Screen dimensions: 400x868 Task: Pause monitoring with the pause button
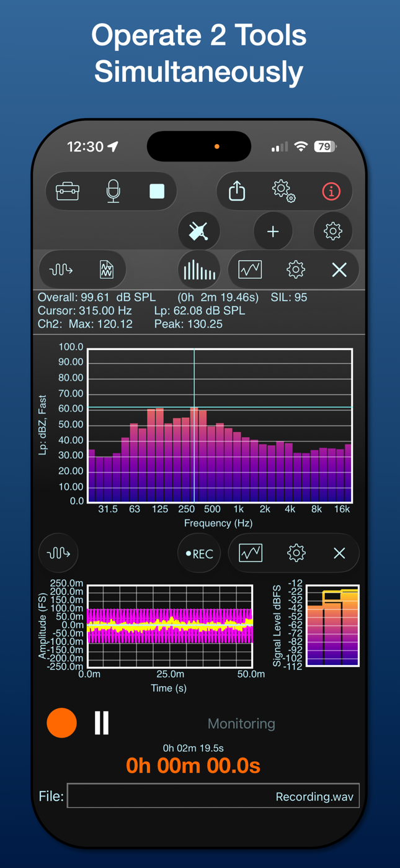click(102, 723)
